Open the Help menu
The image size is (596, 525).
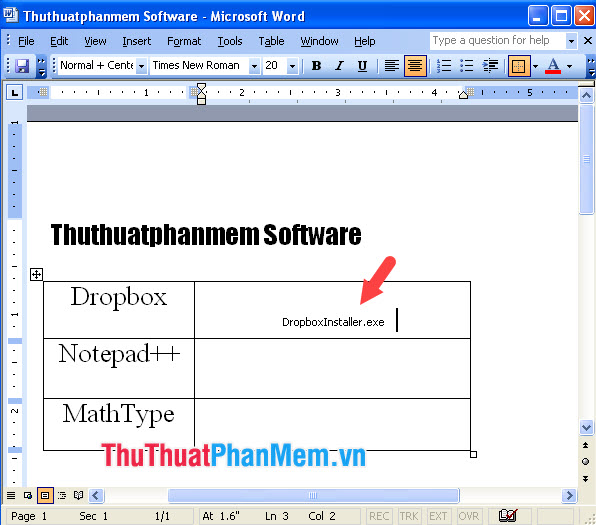[x=365, y=41]
